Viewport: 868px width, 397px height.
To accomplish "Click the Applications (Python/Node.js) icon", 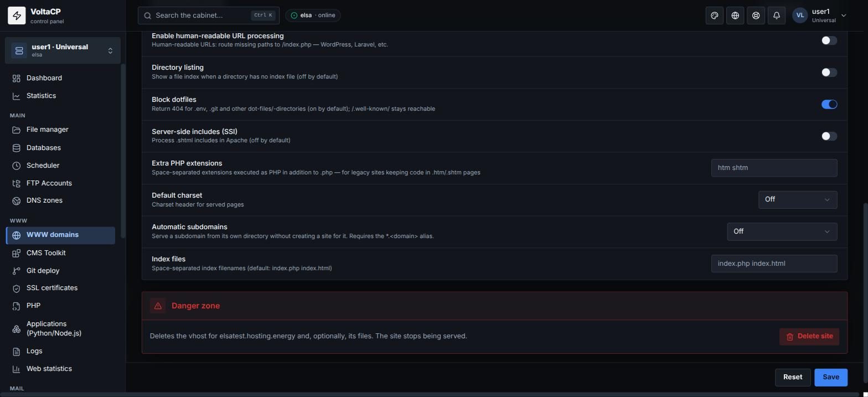I will [17, 329].
